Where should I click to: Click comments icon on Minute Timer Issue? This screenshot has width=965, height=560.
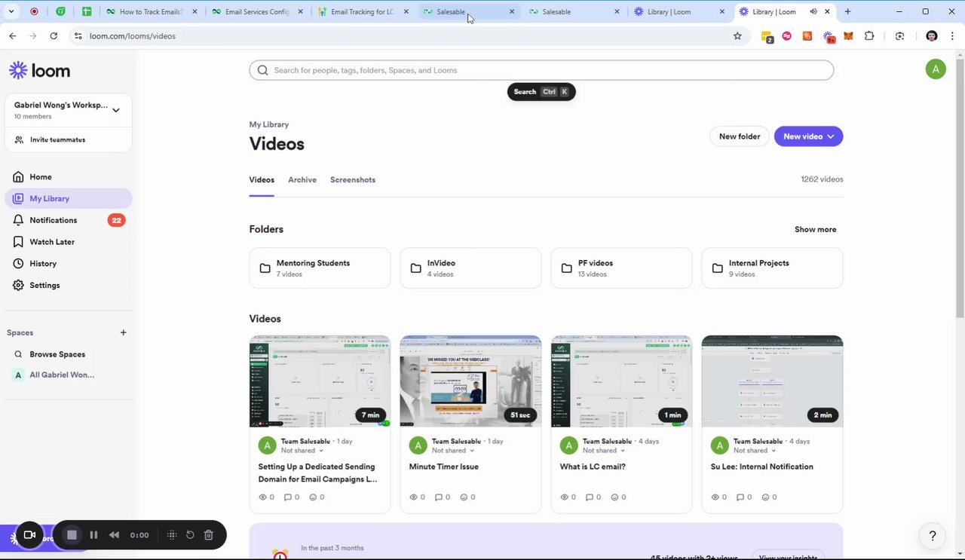click(439, 497)
